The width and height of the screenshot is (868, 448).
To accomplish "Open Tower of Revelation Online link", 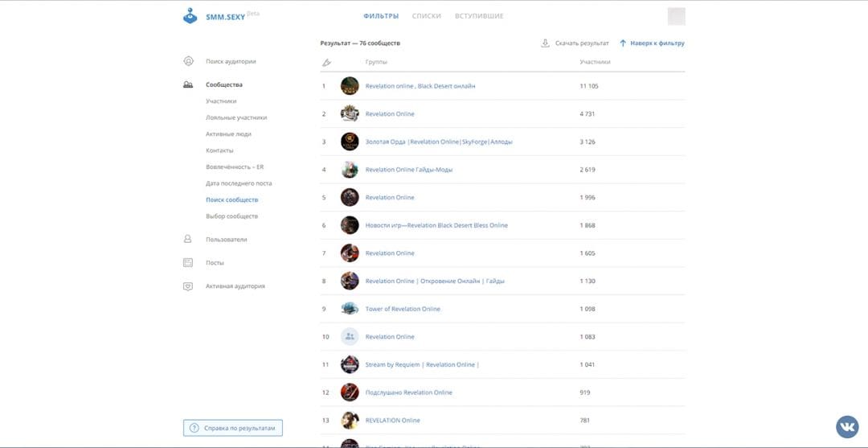I will pyautogui.click(x=403, y=309).
